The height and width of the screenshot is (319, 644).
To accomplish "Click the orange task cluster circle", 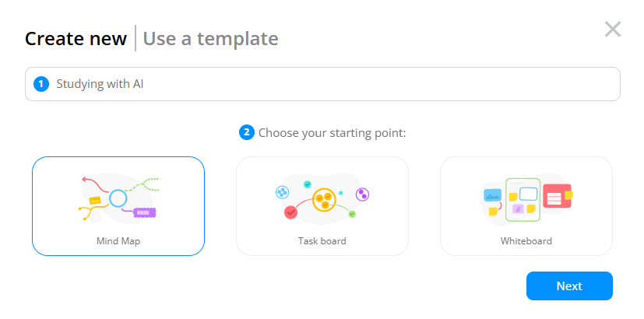I will click(x=325, y=200).
